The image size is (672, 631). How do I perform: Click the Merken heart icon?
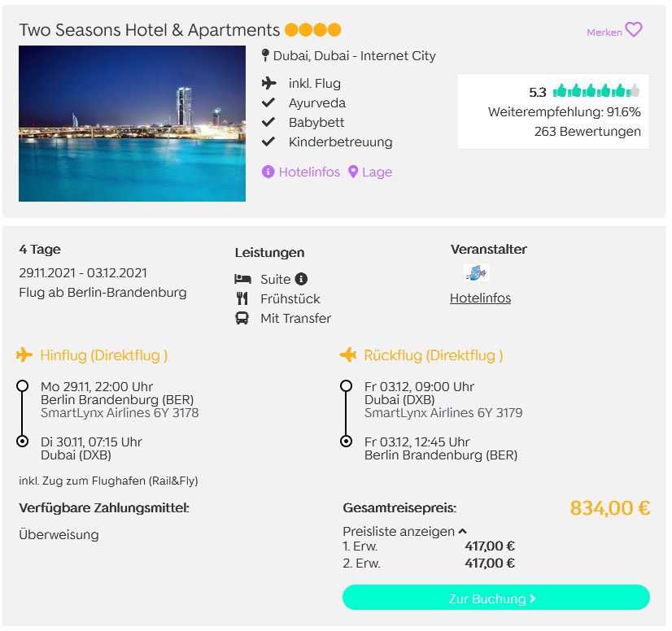click(x=634, y=29)
